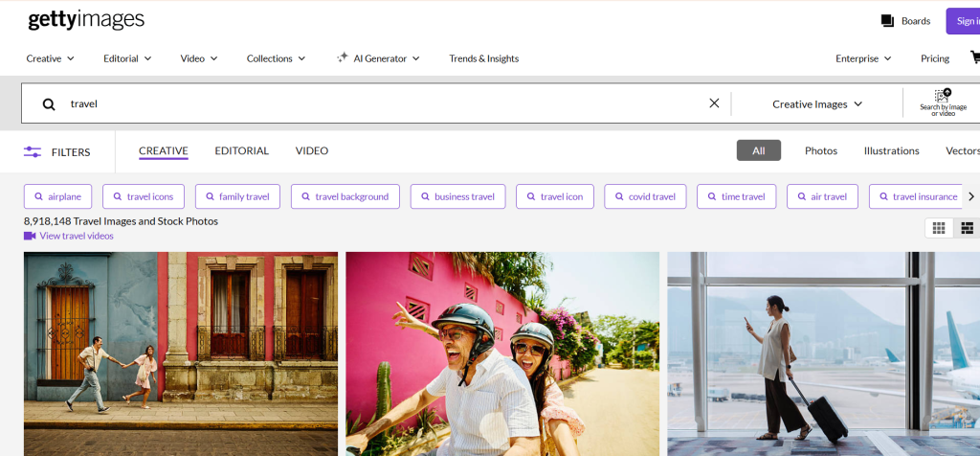Open View travel videos link
This screenshot has height=456, width=980.
(x=77, y=236)
